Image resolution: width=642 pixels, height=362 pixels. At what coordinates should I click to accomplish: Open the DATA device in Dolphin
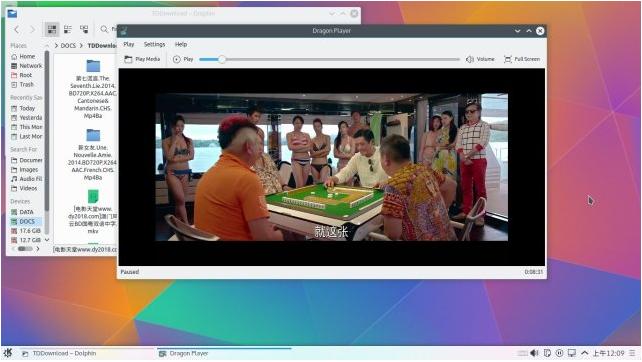(x=23, y=213)
